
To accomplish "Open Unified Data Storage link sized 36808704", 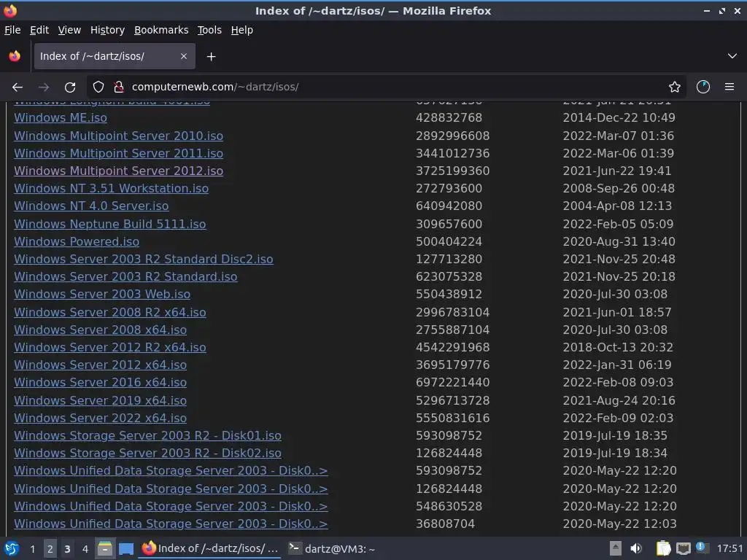I will pos(171,524).
